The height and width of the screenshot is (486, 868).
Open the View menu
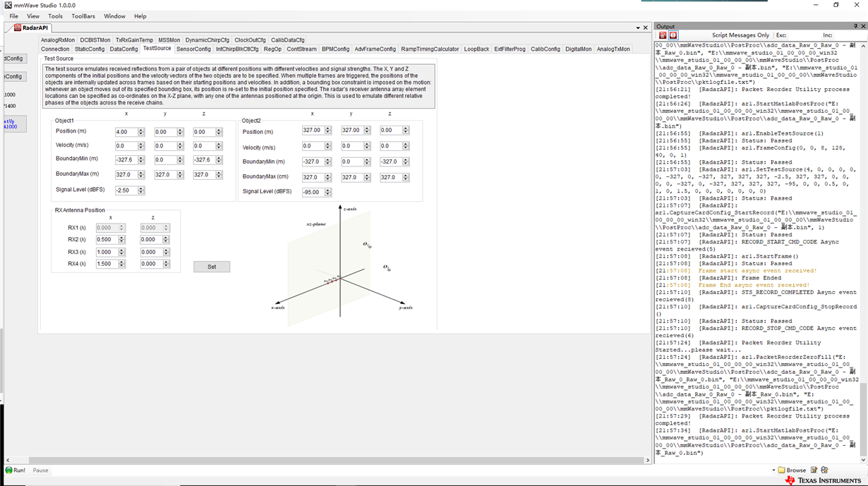[x=33, y=16]
